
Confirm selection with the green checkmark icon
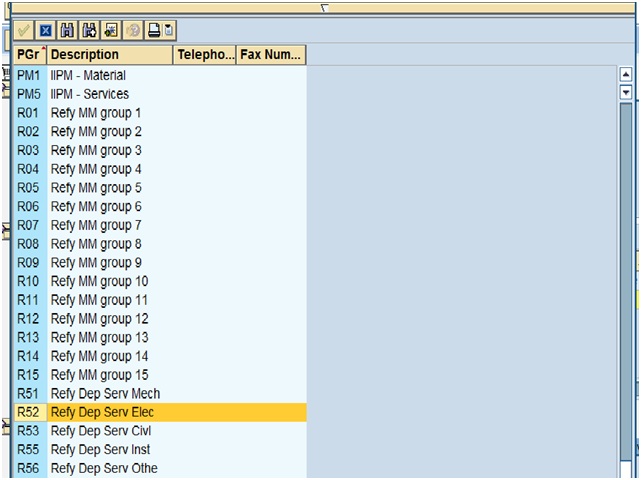coord(24,31)
